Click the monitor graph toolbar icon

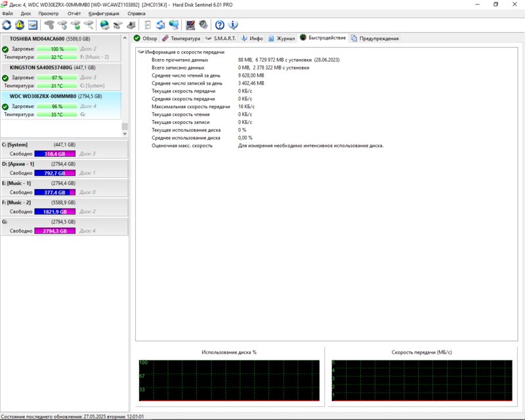click(x=190, y=25)
